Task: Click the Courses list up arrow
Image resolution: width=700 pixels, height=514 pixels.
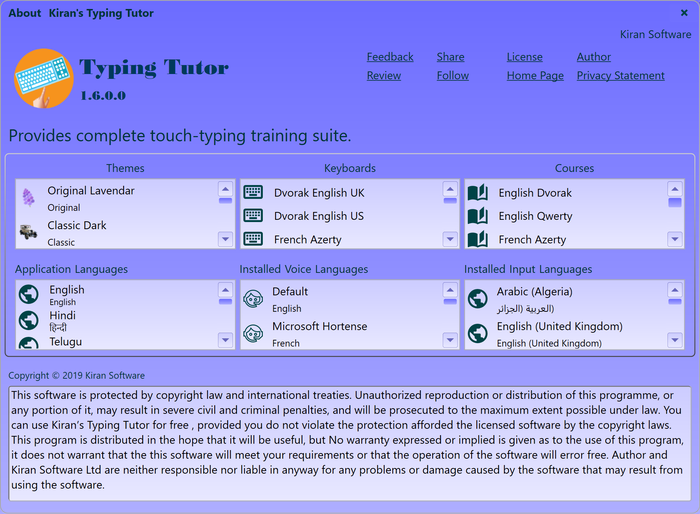Action: click(x=675, y=189)
